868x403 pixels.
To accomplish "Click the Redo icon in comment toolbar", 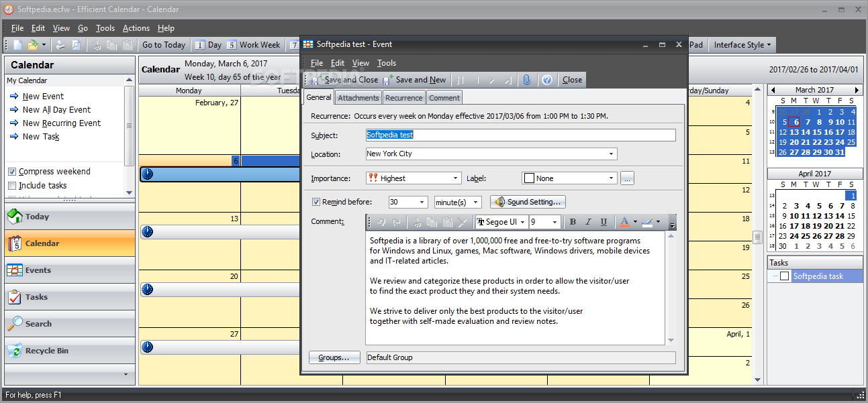I will coord(397,222).
